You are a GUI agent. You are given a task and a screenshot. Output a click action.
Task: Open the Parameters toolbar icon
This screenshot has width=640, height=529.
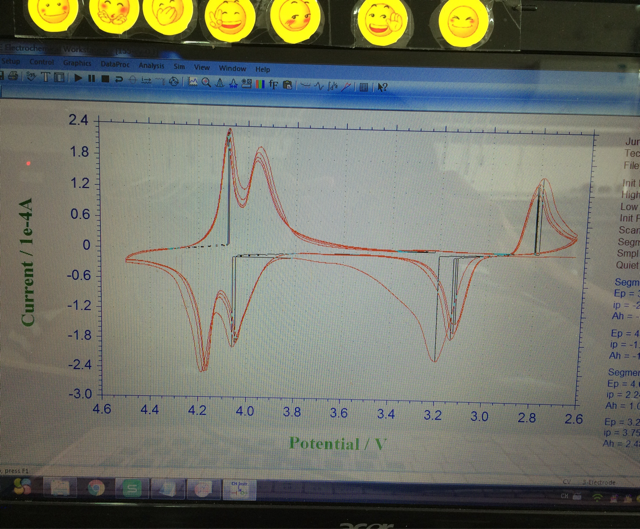coord(59,78)
